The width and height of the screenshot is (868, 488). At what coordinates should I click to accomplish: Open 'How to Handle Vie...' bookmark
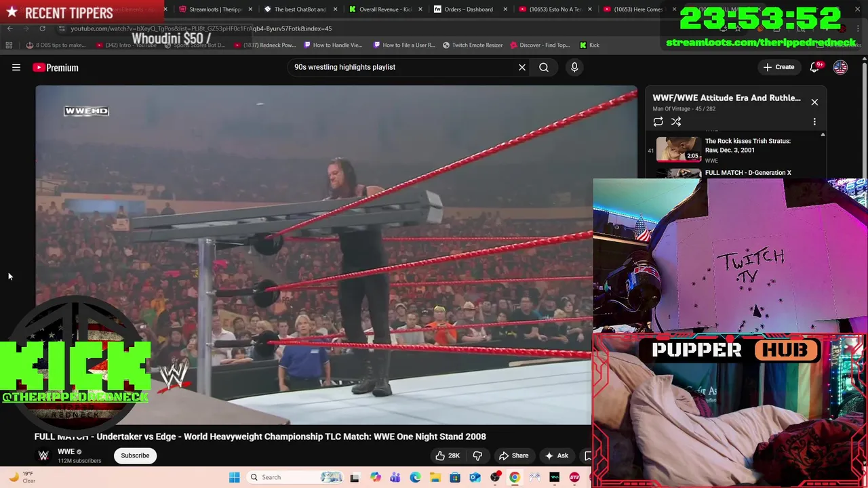(333, 45)
